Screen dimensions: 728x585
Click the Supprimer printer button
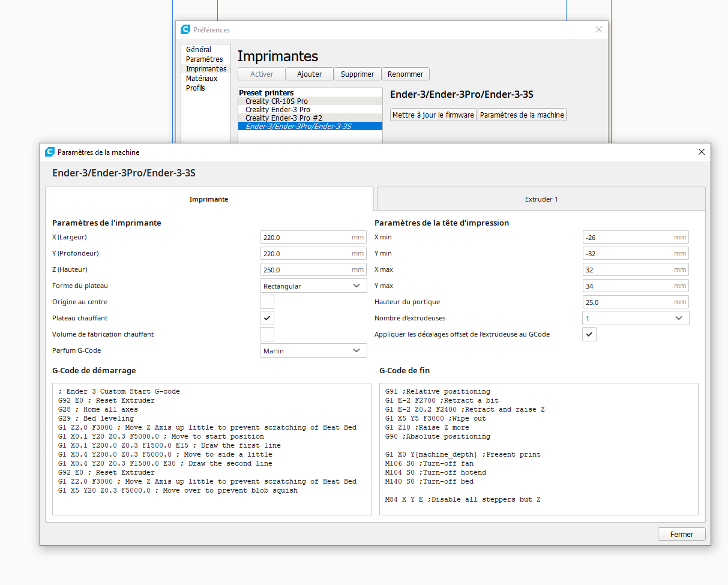pyautogui.click(x=358, y=74)
